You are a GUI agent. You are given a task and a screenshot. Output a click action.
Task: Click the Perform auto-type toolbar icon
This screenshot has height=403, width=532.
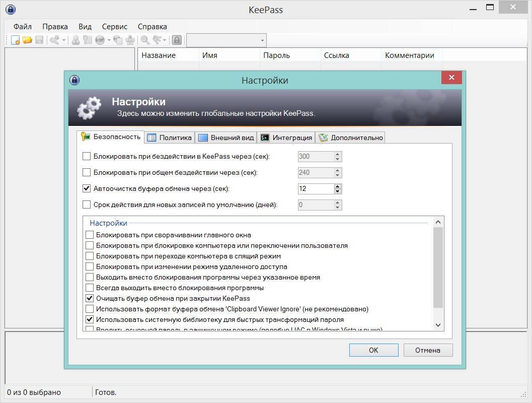click(130, 40)
